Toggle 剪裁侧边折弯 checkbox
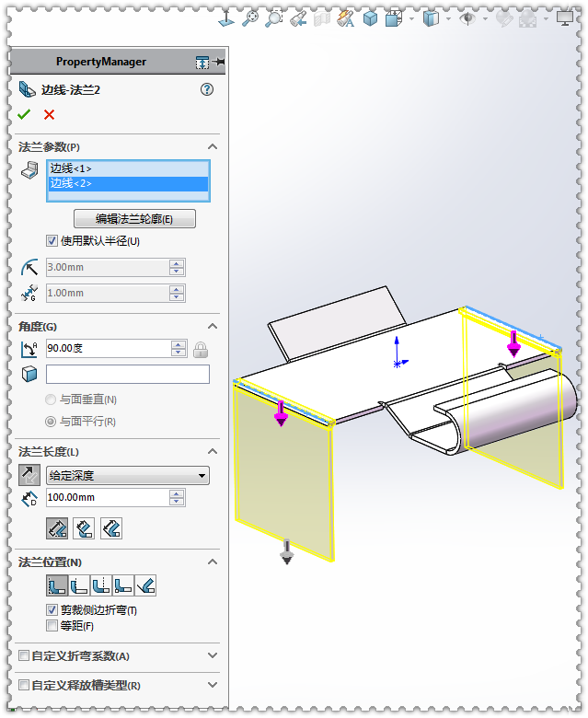This screenshot has height=718, width=588. [52, 610]
